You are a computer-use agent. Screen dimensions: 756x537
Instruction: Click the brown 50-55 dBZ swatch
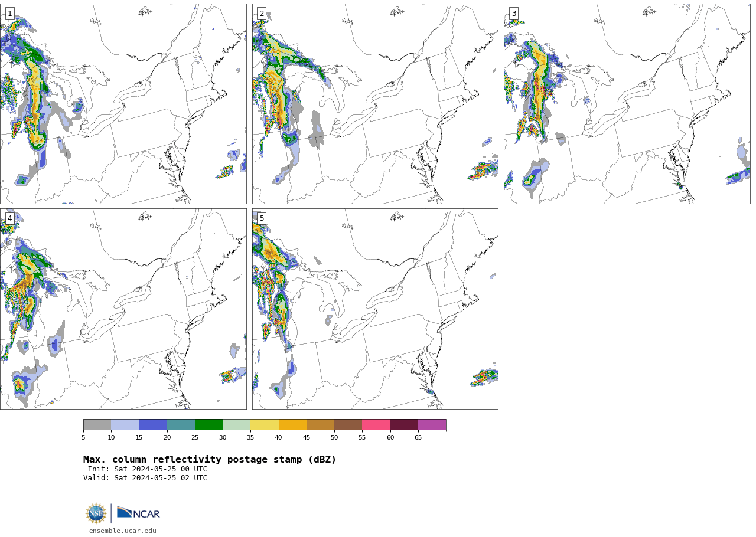click(x=348, y=425)
